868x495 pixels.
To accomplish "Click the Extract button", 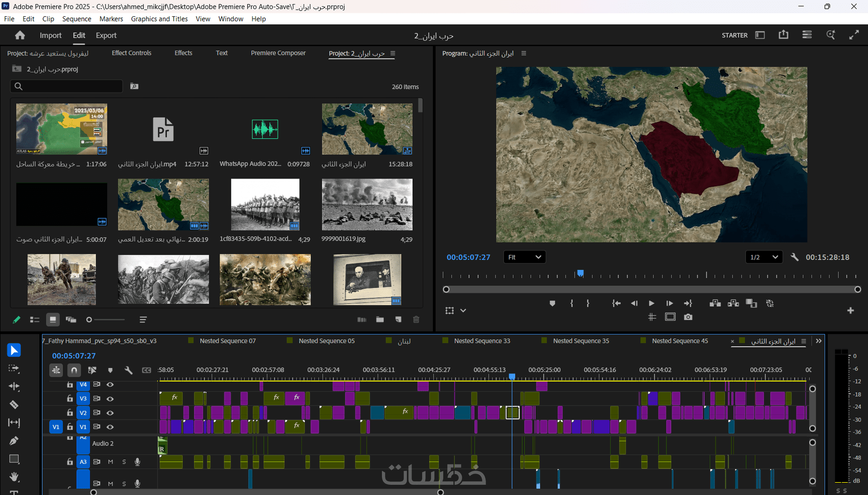I will click(733, 303).
